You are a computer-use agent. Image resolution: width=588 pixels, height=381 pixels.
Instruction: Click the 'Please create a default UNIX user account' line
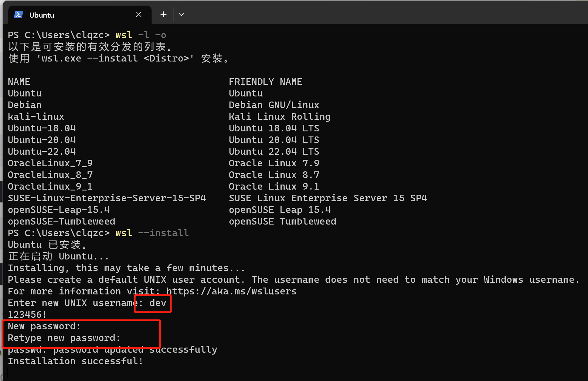coord(294,279)
